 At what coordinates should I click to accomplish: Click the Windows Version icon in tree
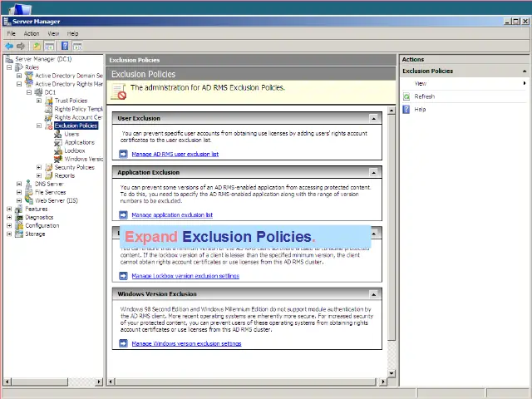click(x=58, y=159)
